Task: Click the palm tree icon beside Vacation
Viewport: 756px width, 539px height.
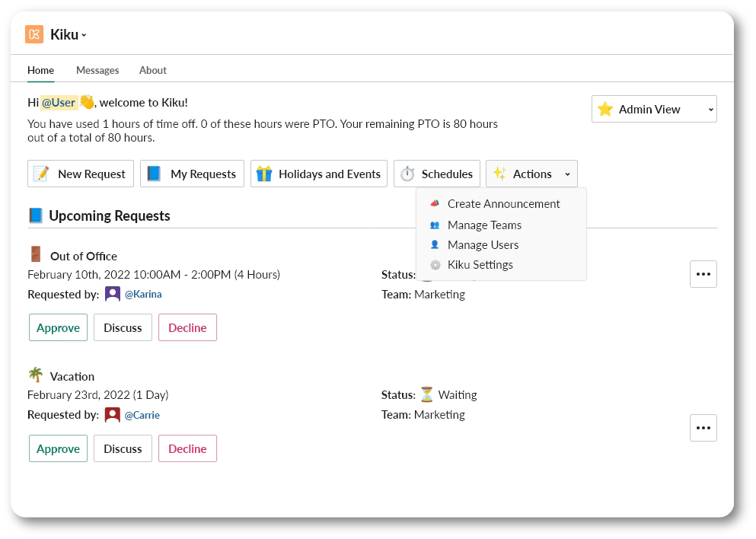Action: pos(35,375)
